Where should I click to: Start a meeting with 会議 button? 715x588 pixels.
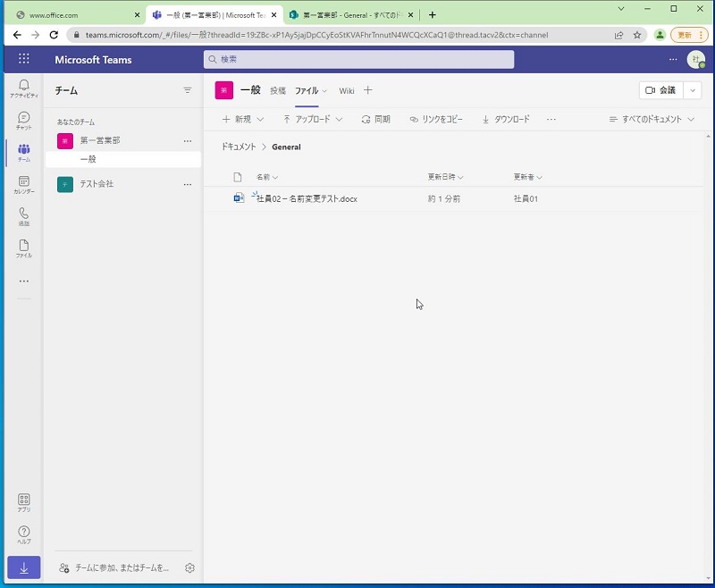click(x=660, y=90)
